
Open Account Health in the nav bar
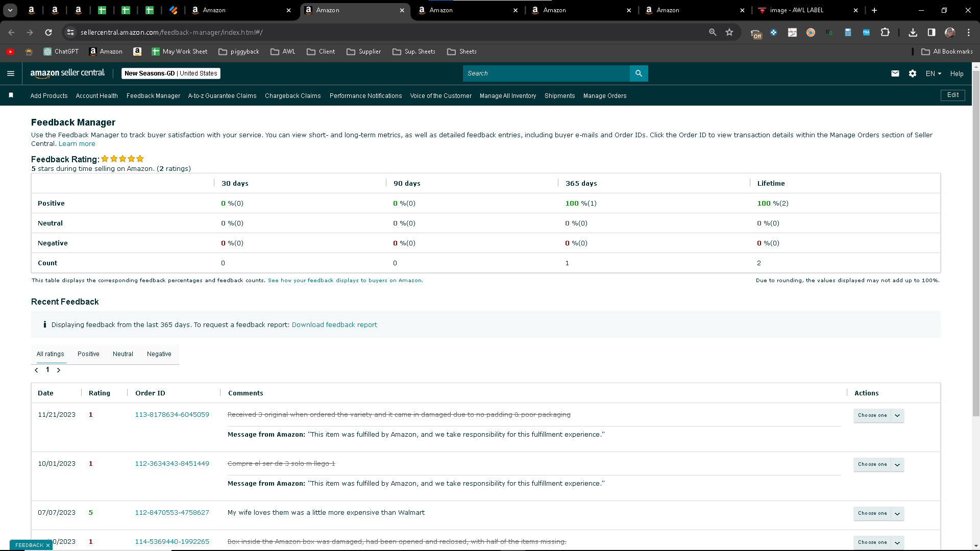coord(97,96)
